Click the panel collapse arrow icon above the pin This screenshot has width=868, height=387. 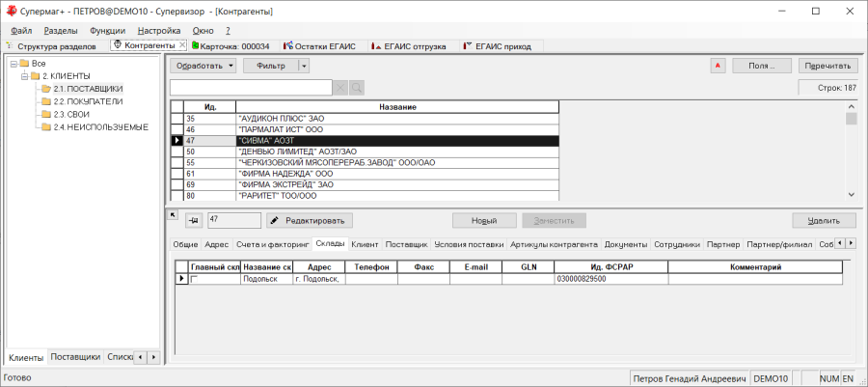[172, 214]
